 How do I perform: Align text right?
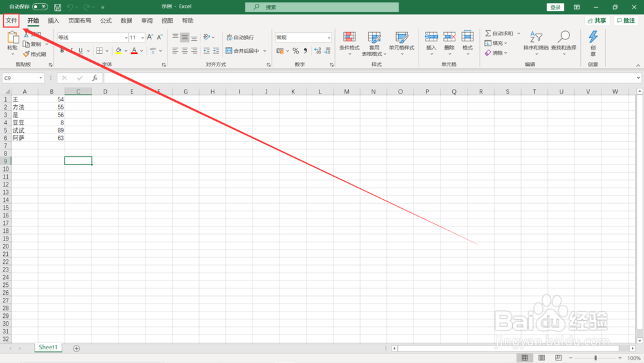(194, 50)
